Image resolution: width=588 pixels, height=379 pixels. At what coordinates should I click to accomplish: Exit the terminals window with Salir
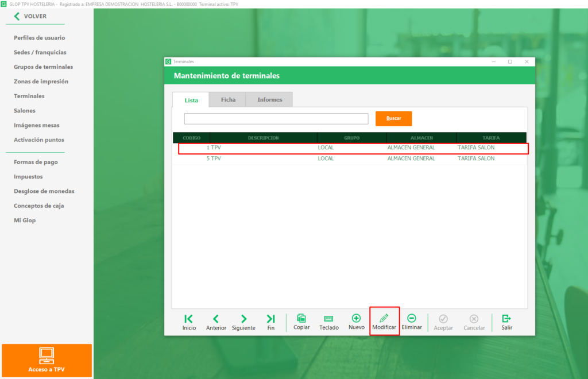coord(506,322)
